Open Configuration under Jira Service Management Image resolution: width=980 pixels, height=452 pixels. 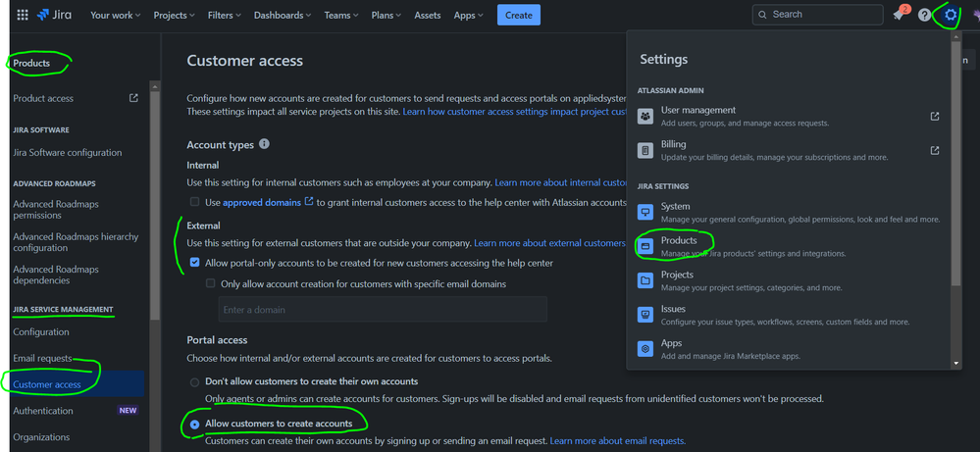(x=41, y=332)
